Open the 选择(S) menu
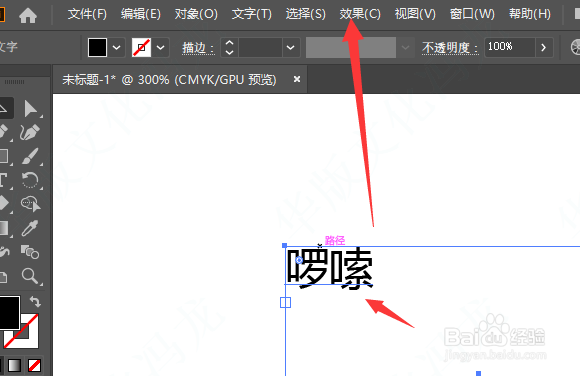The height and width of the screenshot is (376, 580). pyautogui.click(x=306, y=14)
